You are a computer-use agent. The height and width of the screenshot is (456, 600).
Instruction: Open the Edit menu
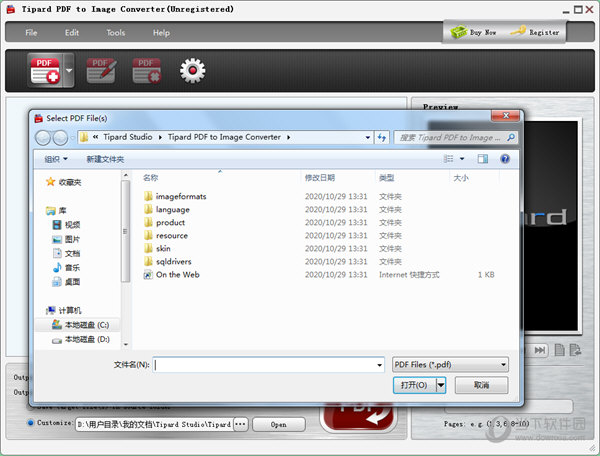[x=72, y=33]
